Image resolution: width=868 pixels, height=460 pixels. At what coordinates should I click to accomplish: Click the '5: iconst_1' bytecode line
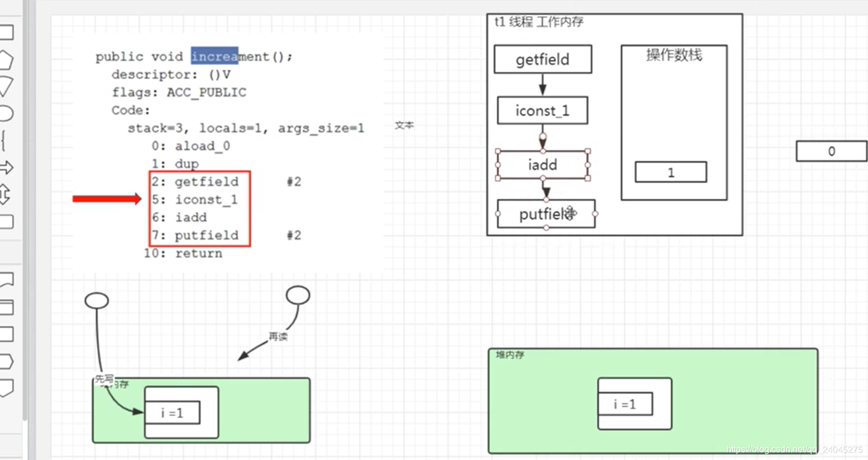[x=195, y=200]
